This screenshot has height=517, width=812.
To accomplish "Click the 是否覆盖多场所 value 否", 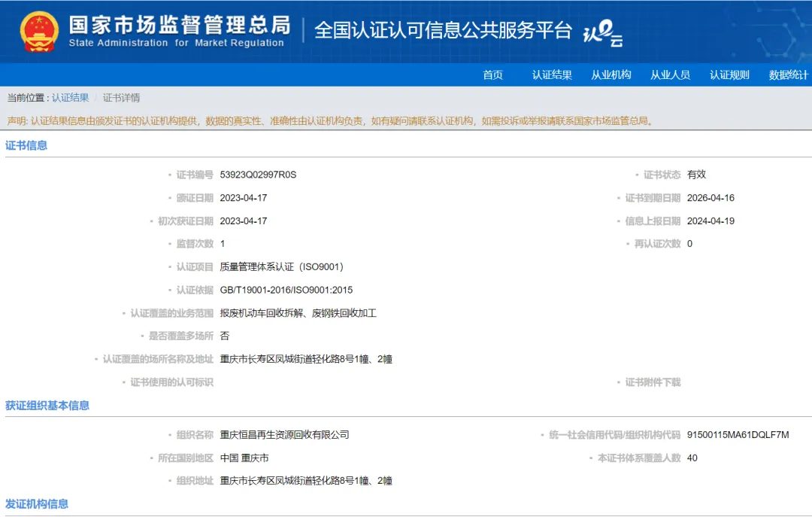I will click(224, 336).
